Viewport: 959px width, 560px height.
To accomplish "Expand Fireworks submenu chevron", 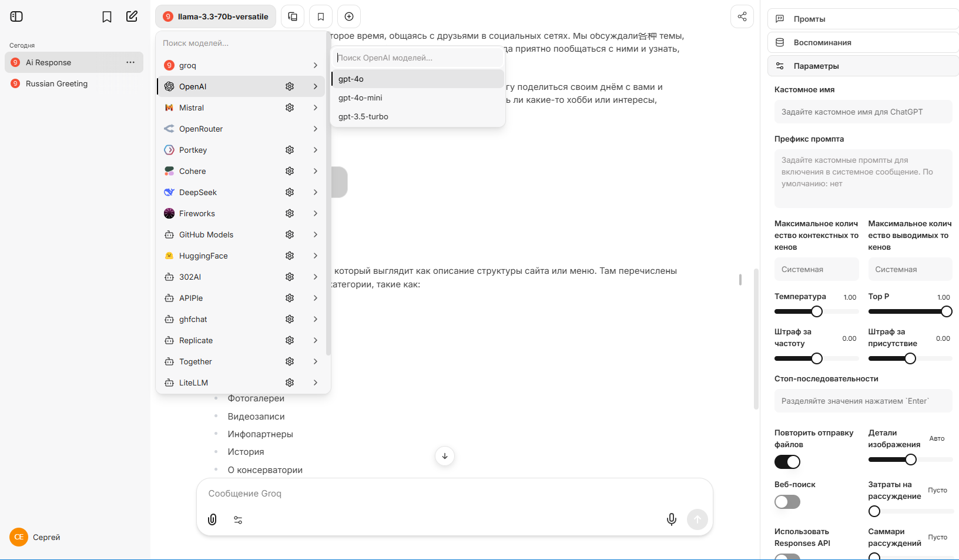I will (x=316, y=213).
